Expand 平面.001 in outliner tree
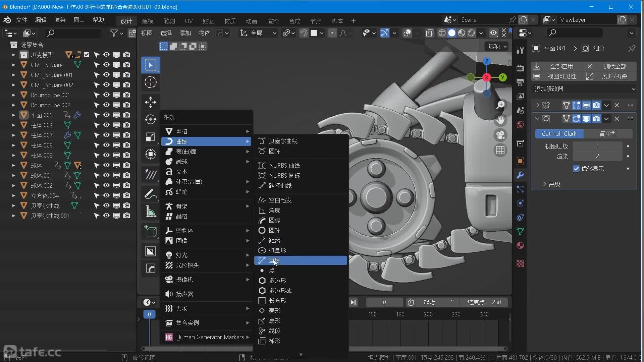 [13, 115]
